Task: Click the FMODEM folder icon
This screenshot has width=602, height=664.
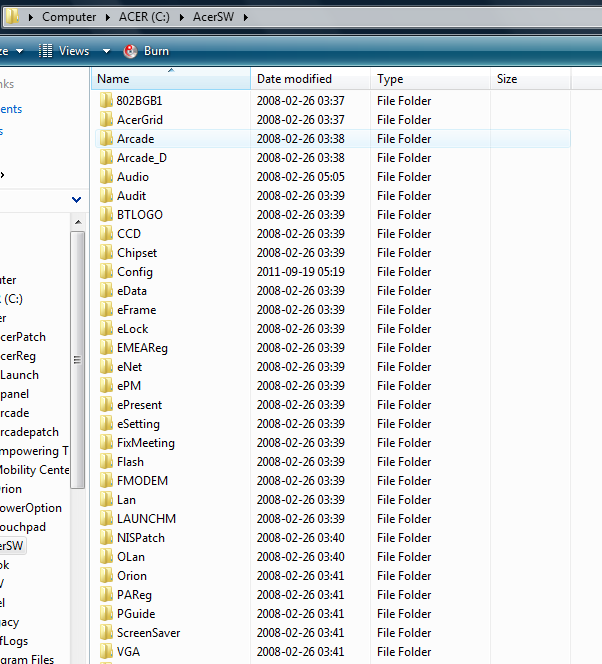Action: coord(106,481)
